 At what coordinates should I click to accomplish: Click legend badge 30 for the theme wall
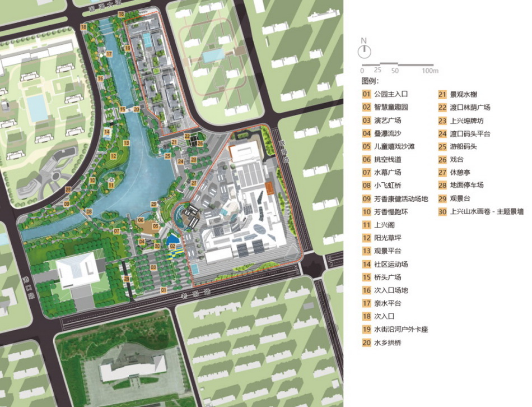pyautogui.click(x=442, y=211)
